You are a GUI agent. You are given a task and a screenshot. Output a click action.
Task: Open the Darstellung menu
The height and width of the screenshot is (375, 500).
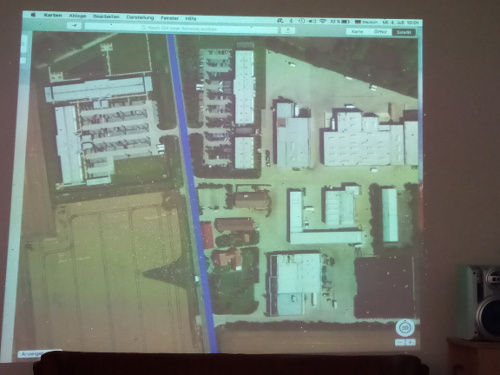(140, 17)
